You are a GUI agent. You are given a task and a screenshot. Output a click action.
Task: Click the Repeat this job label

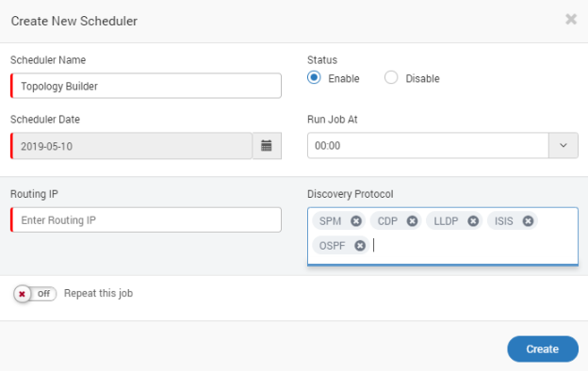[x=98, y=293]
